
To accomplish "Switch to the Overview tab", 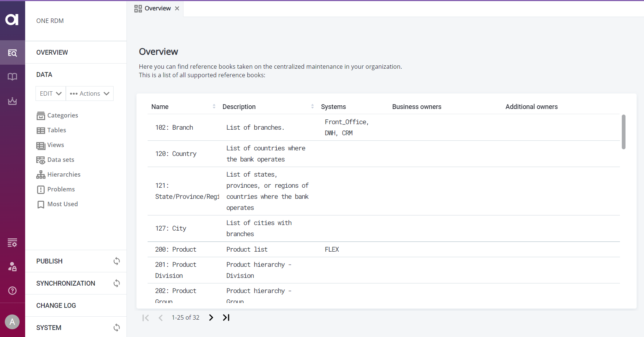I will (x=158, y=8).
